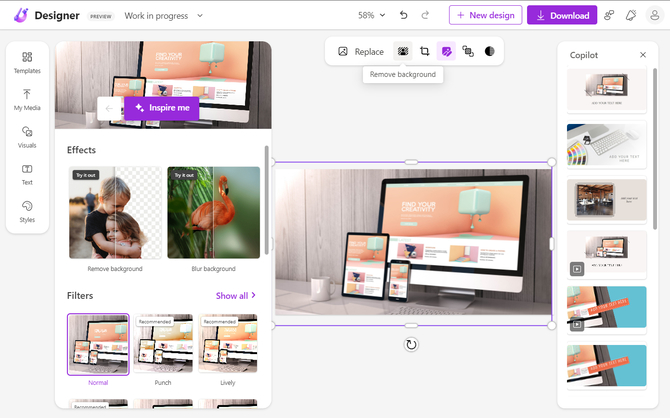Image resolution: width=670 pixels, height=418 pixels.
Task: Click the Effects section heading
Action: click(x=81, y=150)
